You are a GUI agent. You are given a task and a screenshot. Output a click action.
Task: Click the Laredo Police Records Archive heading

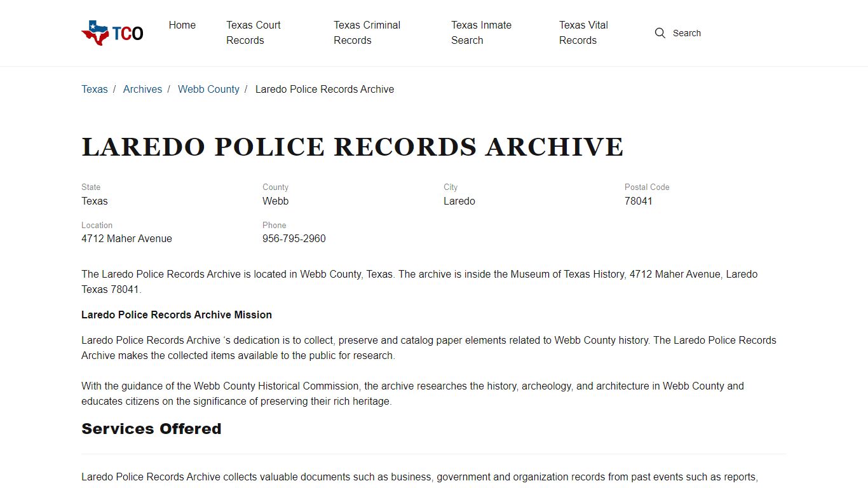(353, 147)
